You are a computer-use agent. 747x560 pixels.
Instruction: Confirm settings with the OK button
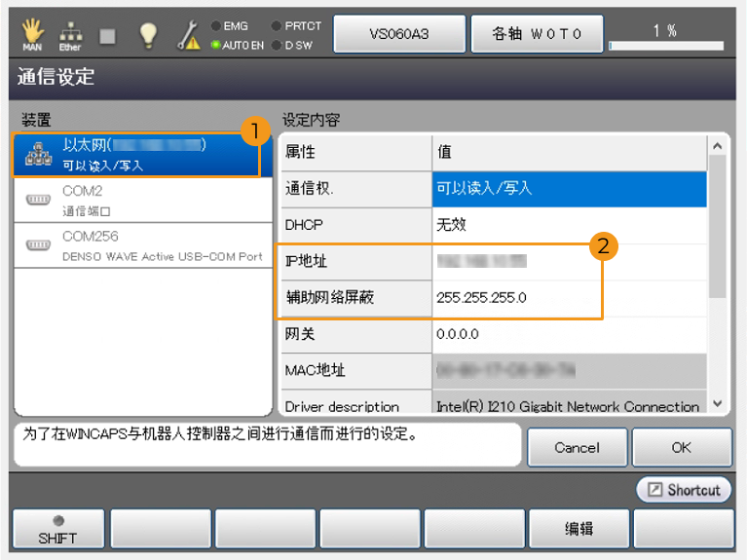click(682, 448)
